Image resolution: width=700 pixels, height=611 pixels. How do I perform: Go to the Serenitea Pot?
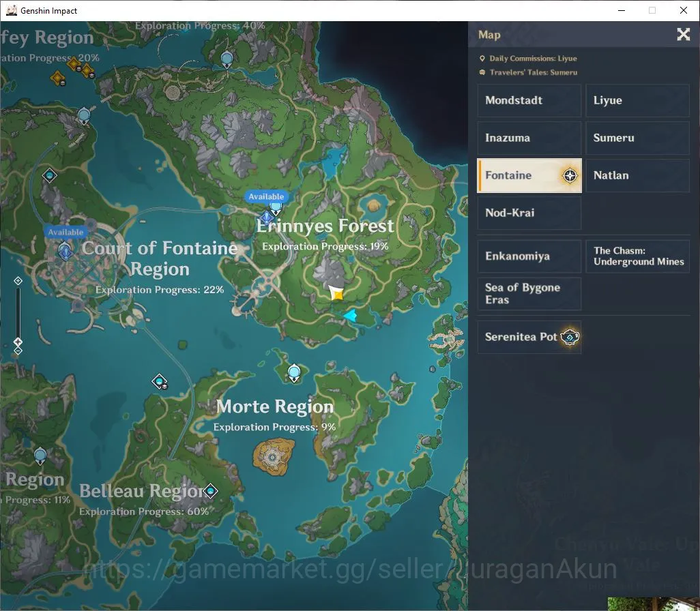[x=529, y=337]
